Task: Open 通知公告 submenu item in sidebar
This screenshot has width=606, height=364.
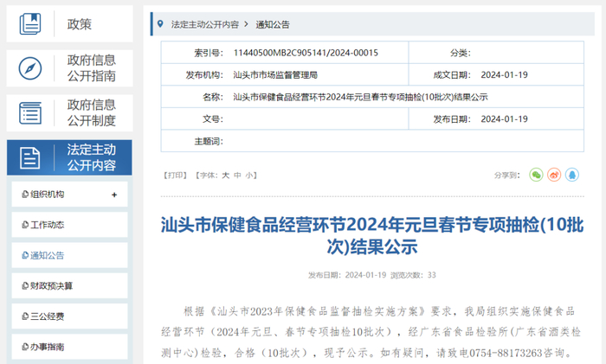Action: click(69, 255)
